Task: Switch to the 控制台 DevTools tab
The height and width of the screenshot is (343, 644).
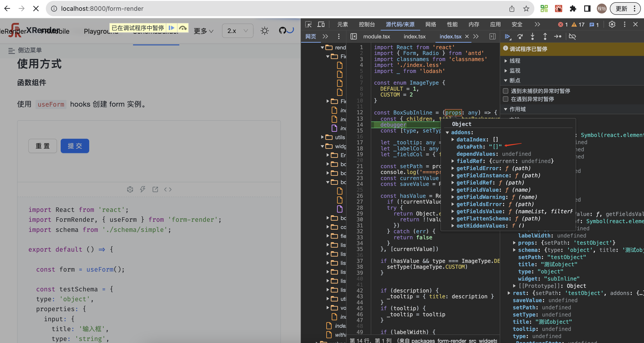Action: [x=367, y=24]
